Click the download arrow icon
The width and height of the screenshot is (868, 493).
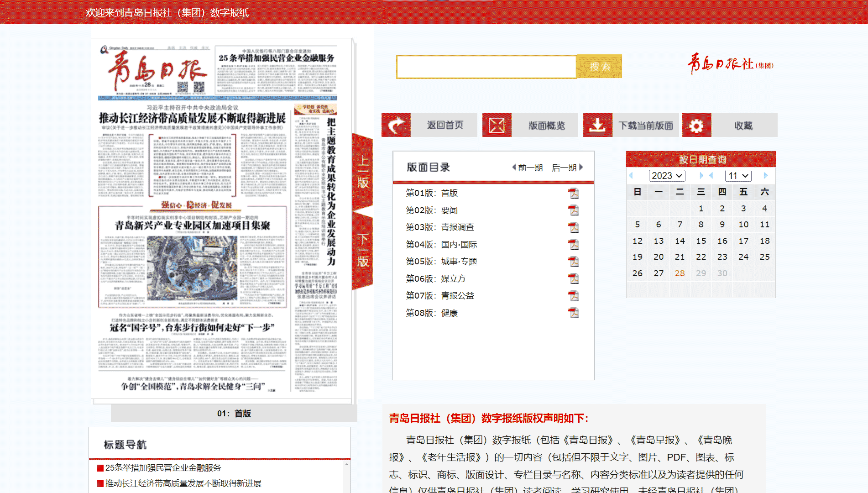[598, 125]
